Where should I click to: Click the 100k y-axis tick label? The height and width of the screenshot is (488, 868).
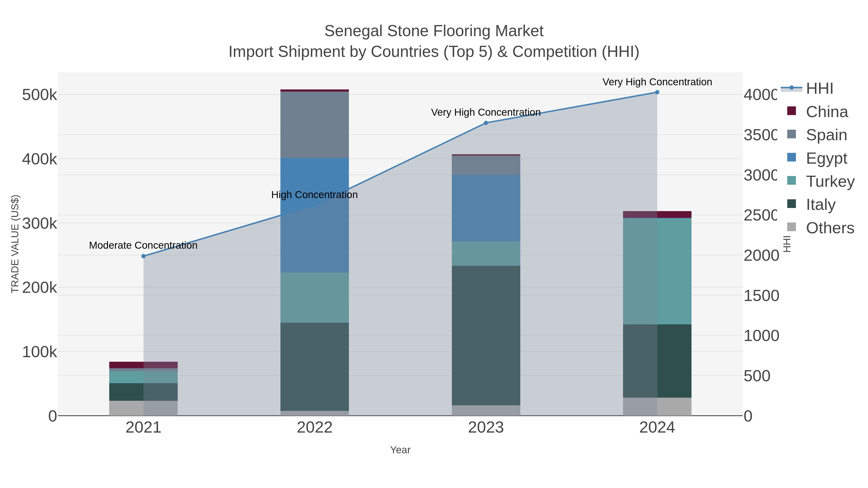(40, 352)
